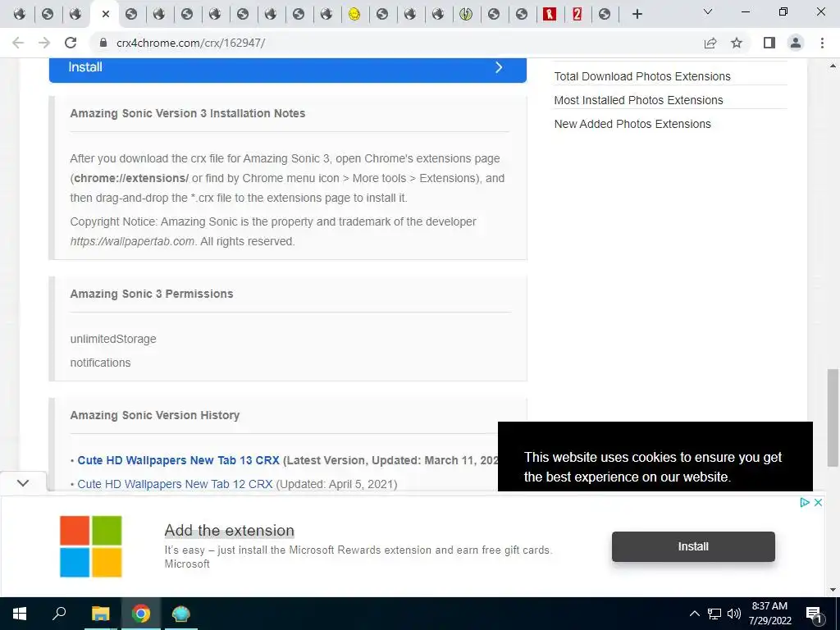This screenshot has height=630, width=840.
Task: Click the arrow chevron in the blue Install bar
Action: [x=499, y=67]
